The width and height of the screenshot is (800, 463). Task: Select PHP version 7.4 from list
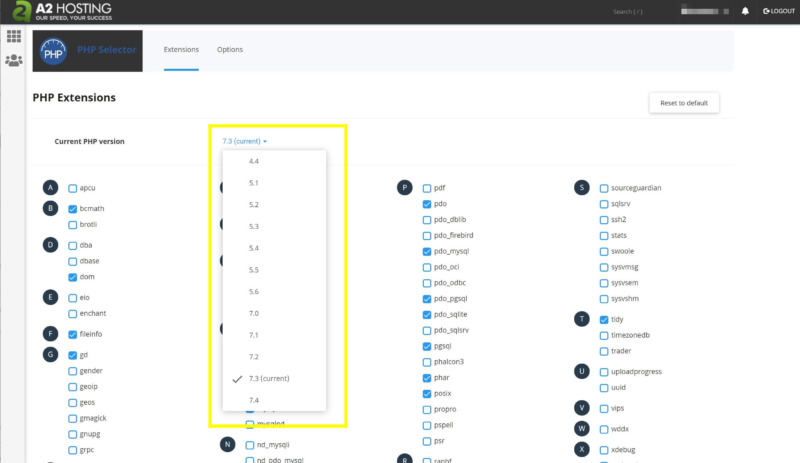[x=254, y=400]
